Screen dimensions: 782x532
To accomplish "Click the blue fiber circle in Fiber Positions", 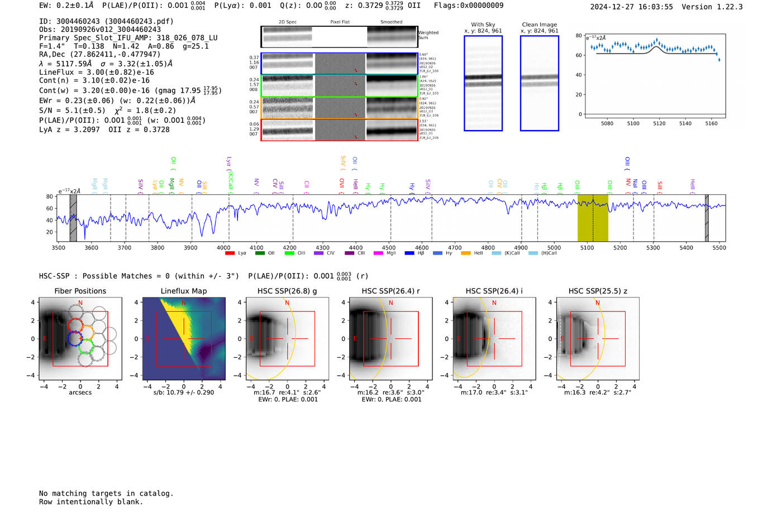I will pos(75,338).
